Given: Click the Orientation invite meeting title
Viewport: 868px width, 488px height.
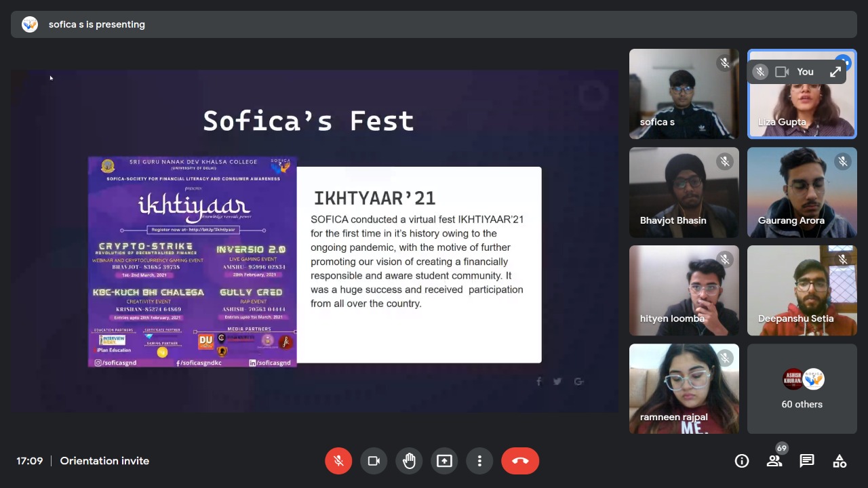Looking at the screenshot, I should 104,461.
